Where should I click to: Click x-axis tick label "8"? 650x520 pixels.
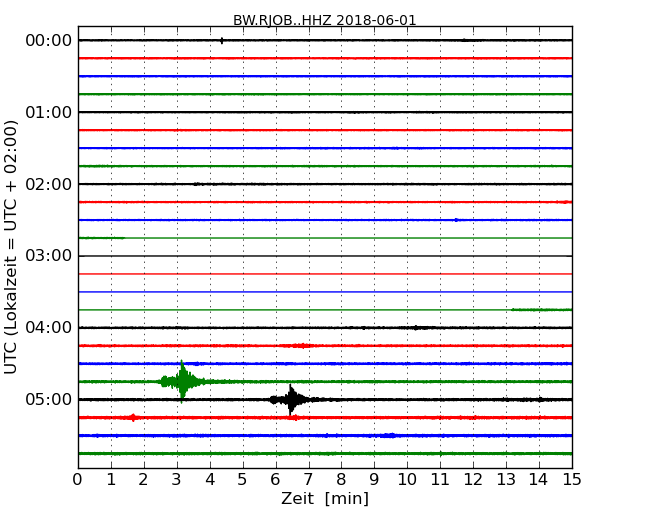(341, 479)
